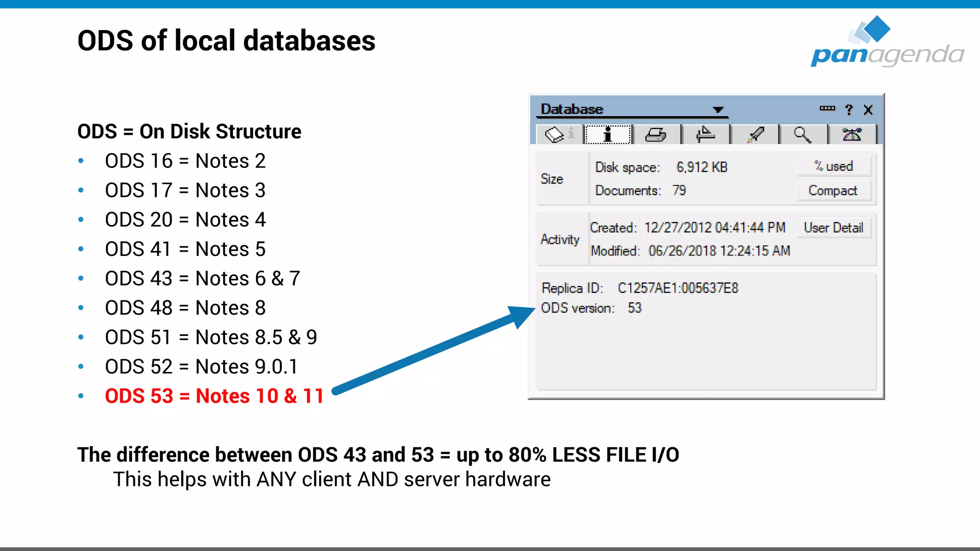
Task: Click the ODS version value 53
Action: (x=635, y=308)
